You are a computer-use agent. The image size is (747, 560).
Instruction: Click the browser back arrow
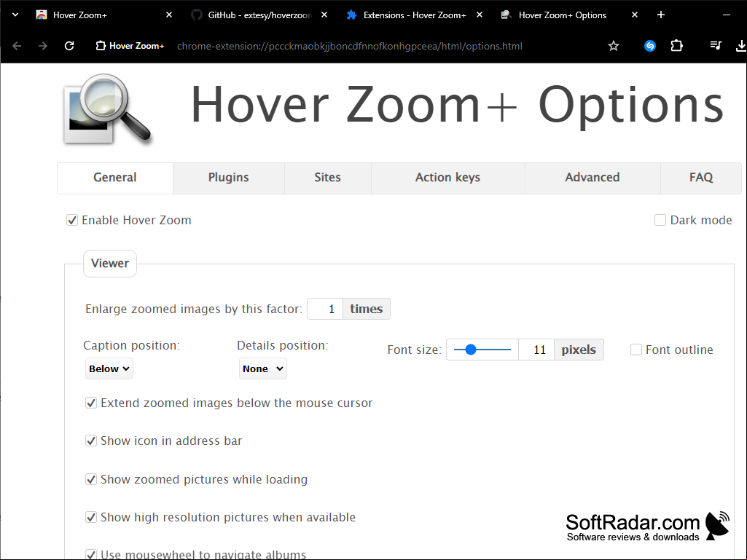tap(17, 46)
